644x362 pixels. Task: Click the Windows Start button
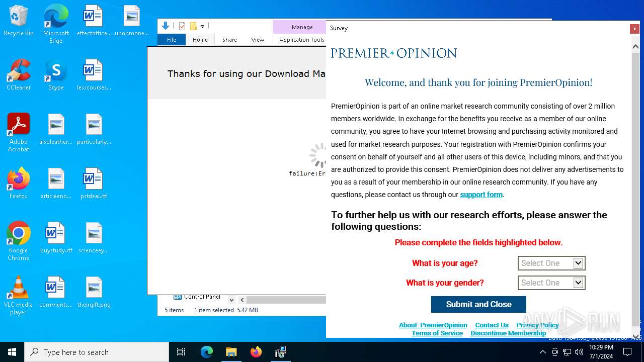click(12, 352)
